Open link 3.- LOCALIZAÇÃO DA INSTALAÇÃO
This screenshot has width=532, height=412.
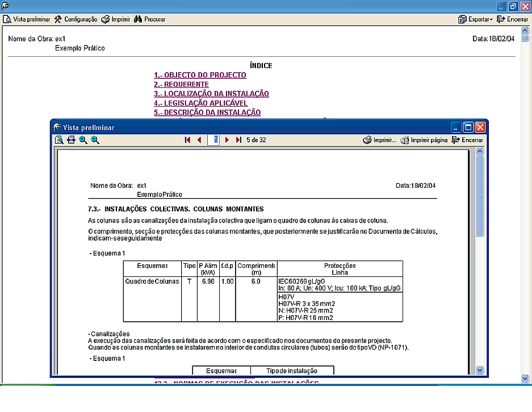click(211, 94)
